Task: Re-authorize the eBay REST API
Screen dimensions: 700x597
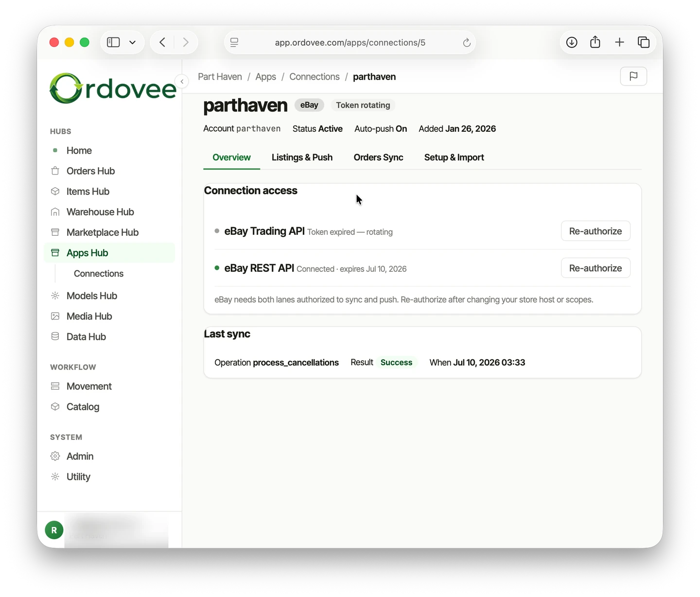Action: click(x=595, y=268)
